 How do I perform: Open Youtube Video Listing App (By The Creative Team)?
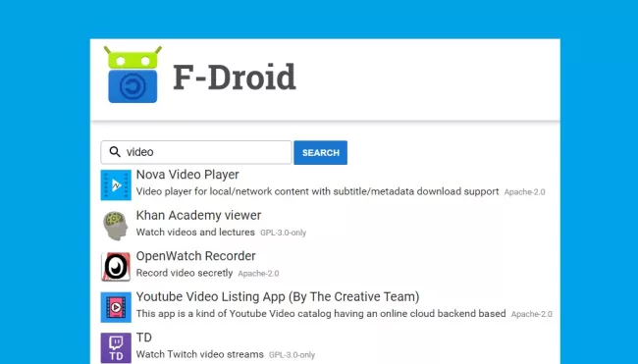(x=278, y=297)
